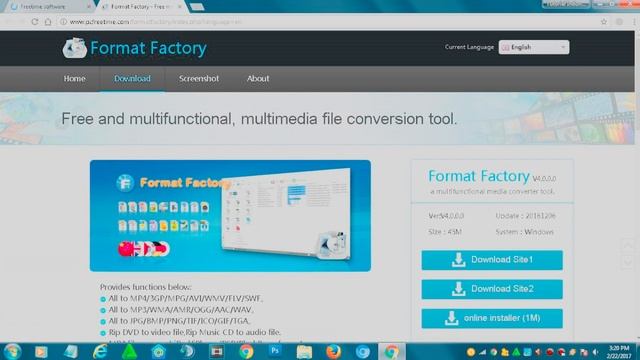Click the site info icon in address bar
The image size is (640, 360).
[x=63, y=22]
